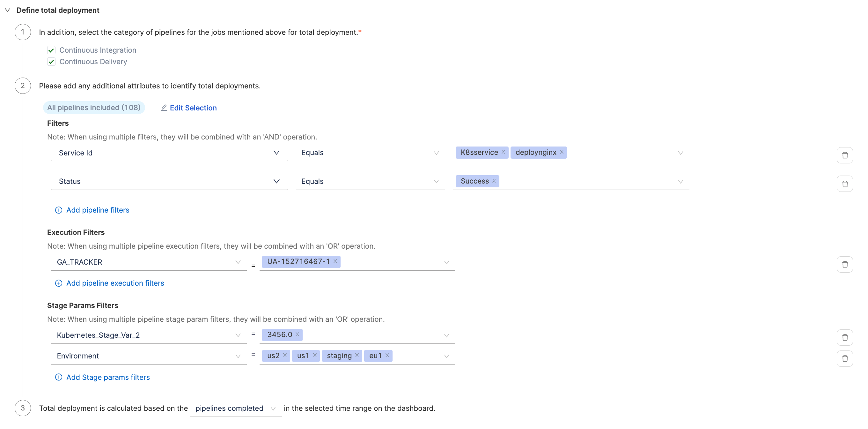Remove the Success status tag
The image size is (868, 429).
(494, 181)
